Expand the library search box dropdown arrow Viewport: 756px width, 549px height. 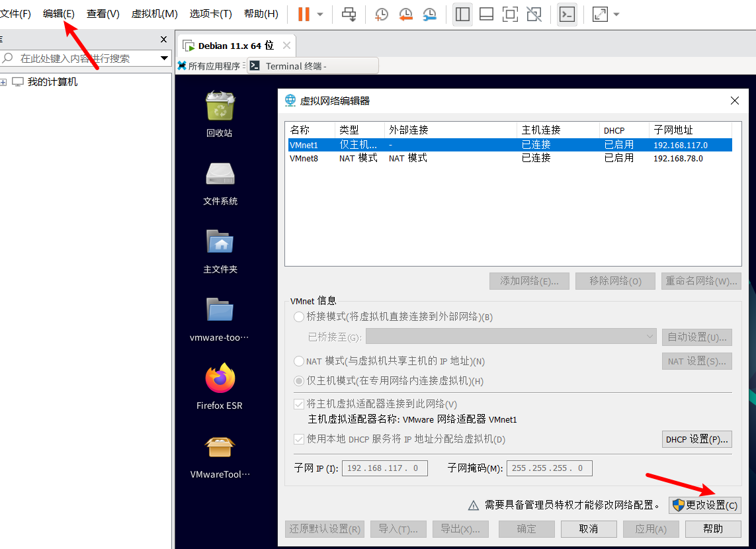(x=165, y=58)
